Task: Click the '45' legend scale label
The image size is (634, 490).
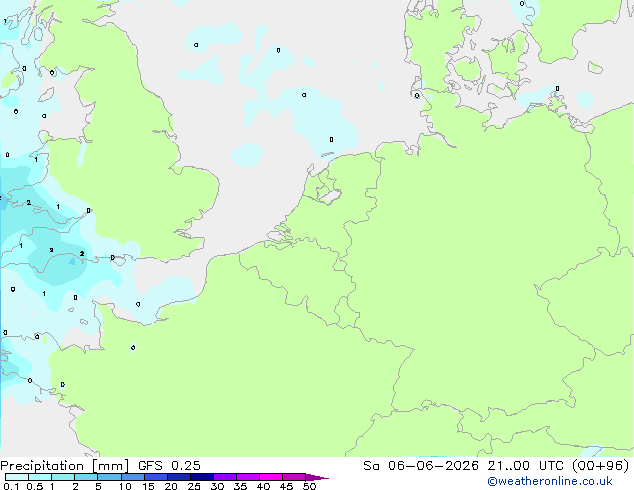Action: click(286, 486)
